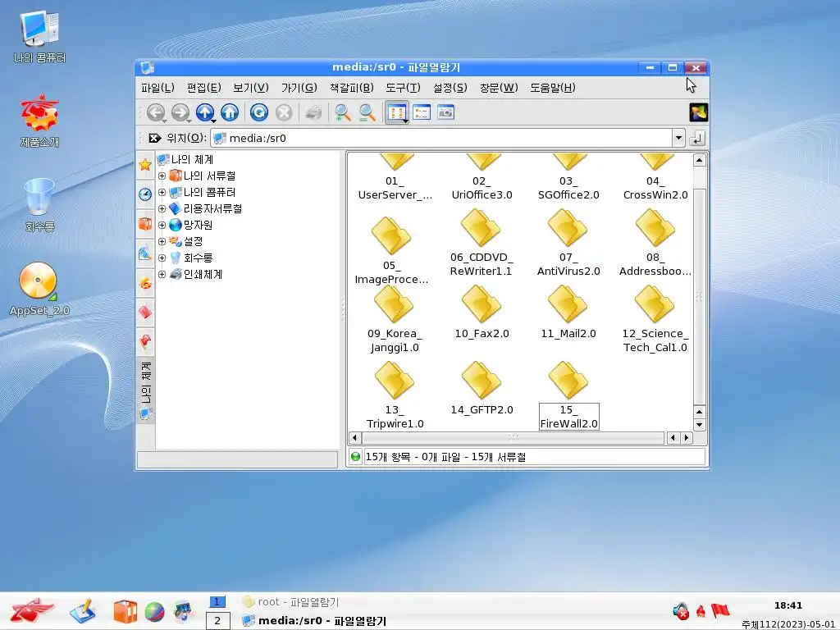Open the location history dropdown arrow
The image size is (840, 630).
pos(678,138)
